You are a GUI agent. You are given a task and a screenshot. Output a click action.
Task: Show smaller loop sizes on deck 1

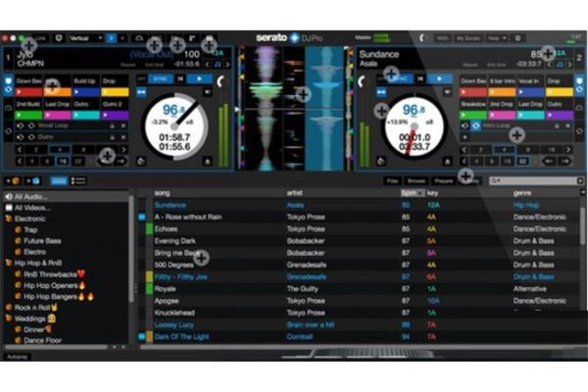click(x=20, y=150)
